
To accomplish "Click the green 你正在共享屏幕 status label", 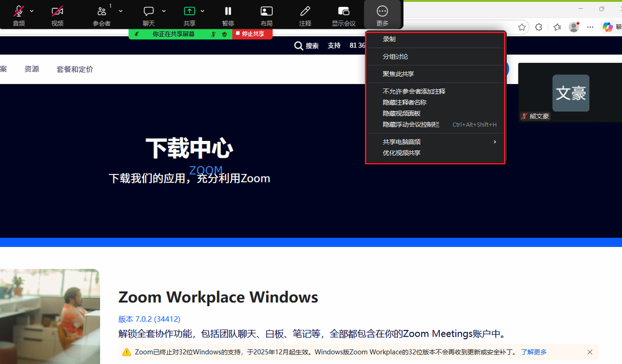I will point(173,34).
